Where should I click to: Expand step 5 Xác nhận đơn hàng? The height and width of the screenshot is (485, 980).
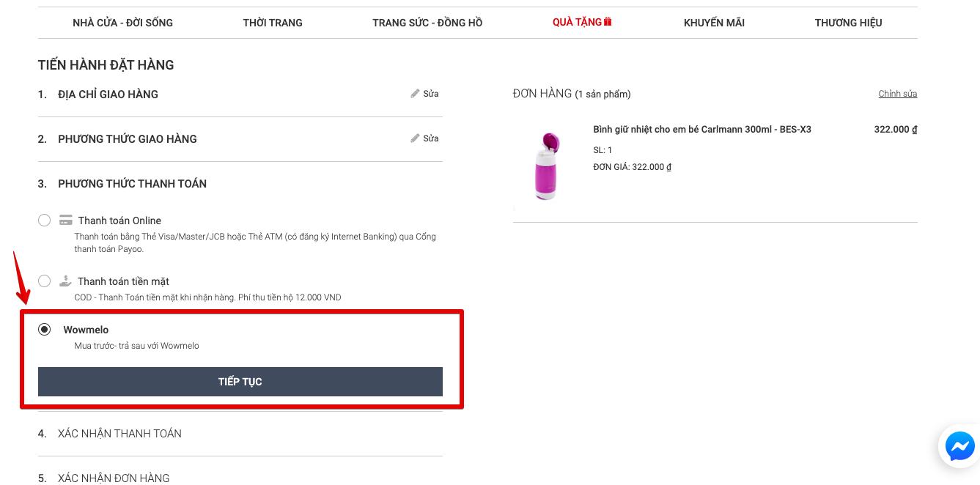pyautogui.click(x=114, y=478)
